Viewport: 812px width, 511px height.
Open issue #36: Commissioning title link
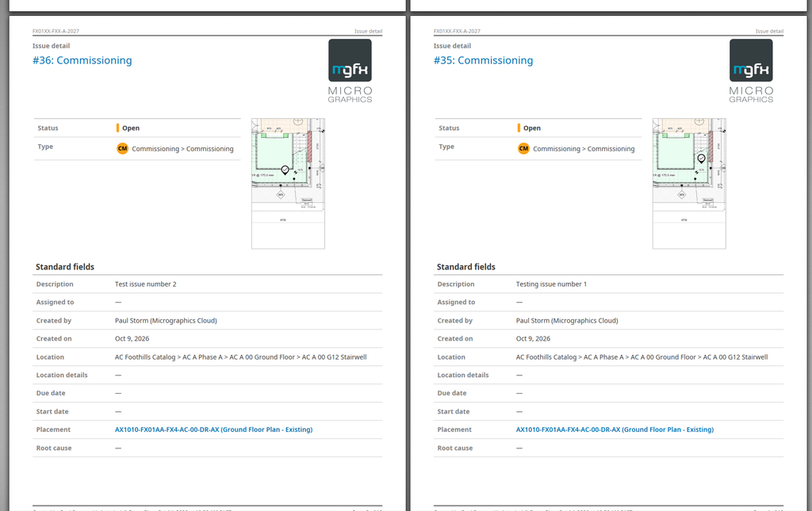(82, 60)
